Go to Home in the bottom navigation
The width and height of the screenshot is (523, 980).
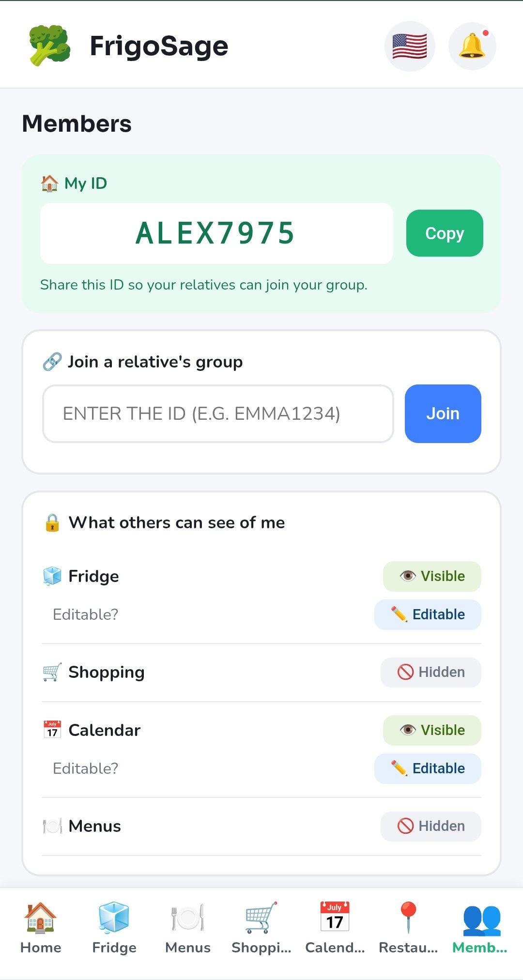41,928
